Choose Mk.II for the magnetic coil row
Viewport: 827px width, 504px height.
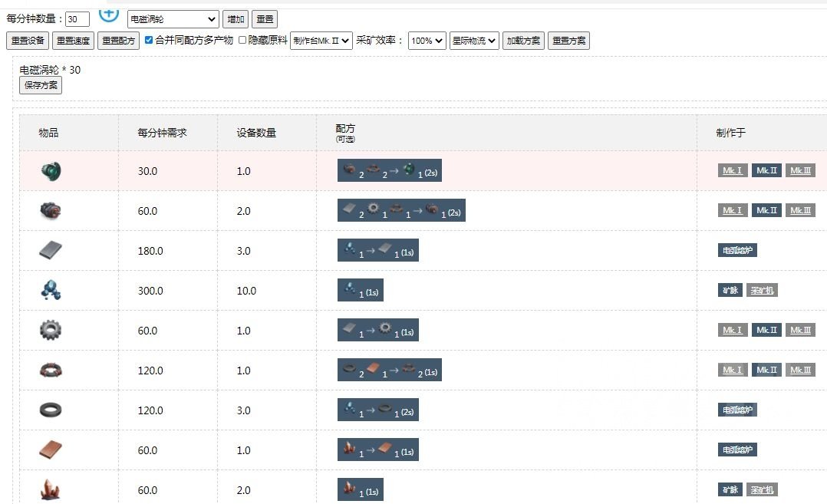766,370
